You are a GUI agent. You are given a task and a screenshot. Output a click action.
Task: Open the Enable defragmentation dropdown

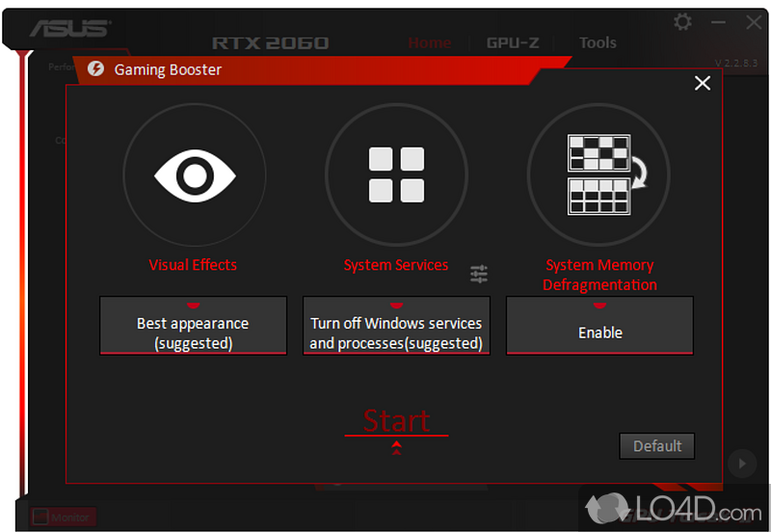click(599, 326)
